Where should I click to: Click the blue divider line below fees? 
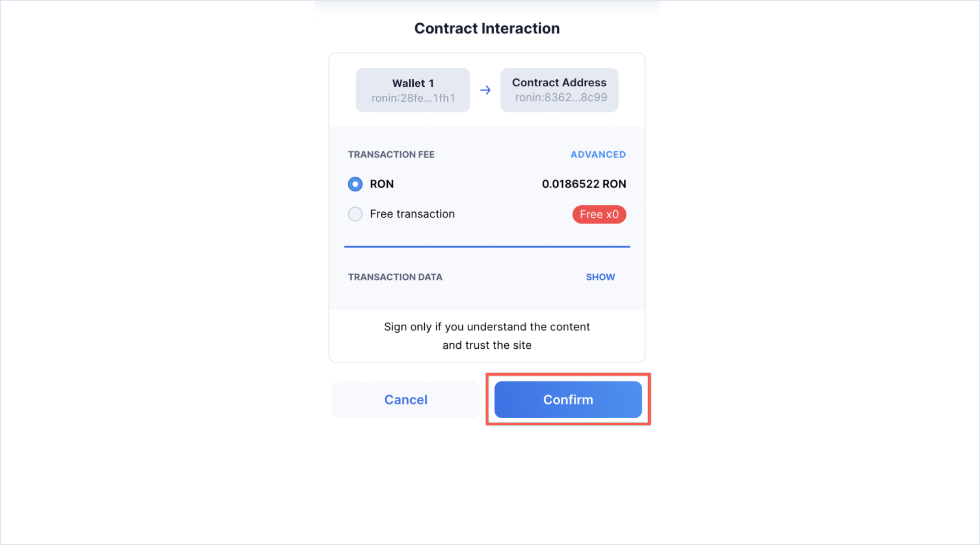click(487, 246)
